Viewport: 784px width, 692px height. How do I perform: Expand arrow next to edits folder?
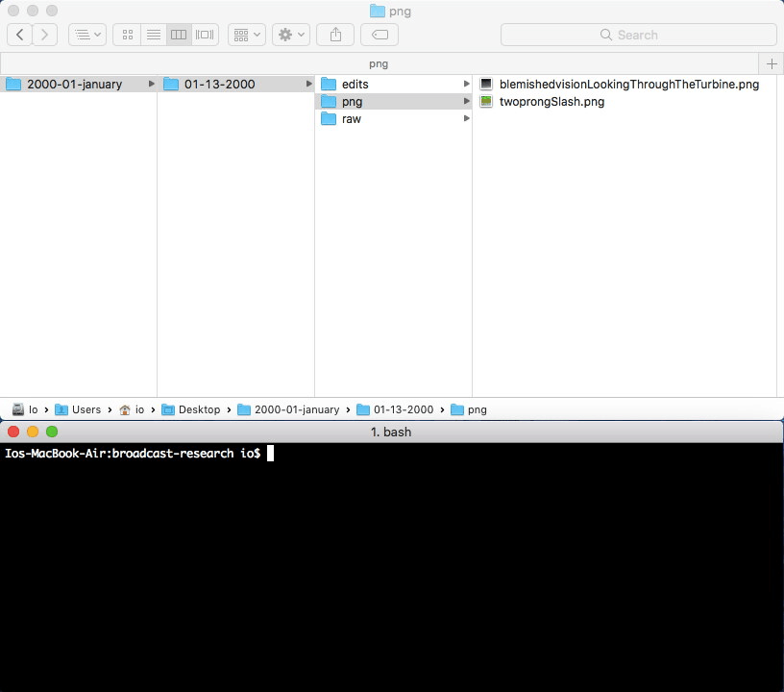tap(466, 84)
